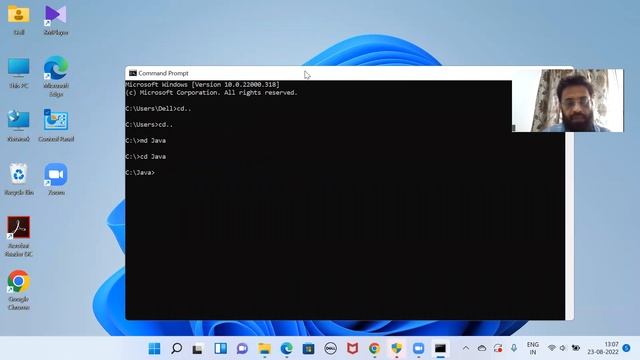640x360 pixels.
Task: Open the user folder desktop icon
Action: [x=18, y=20]
